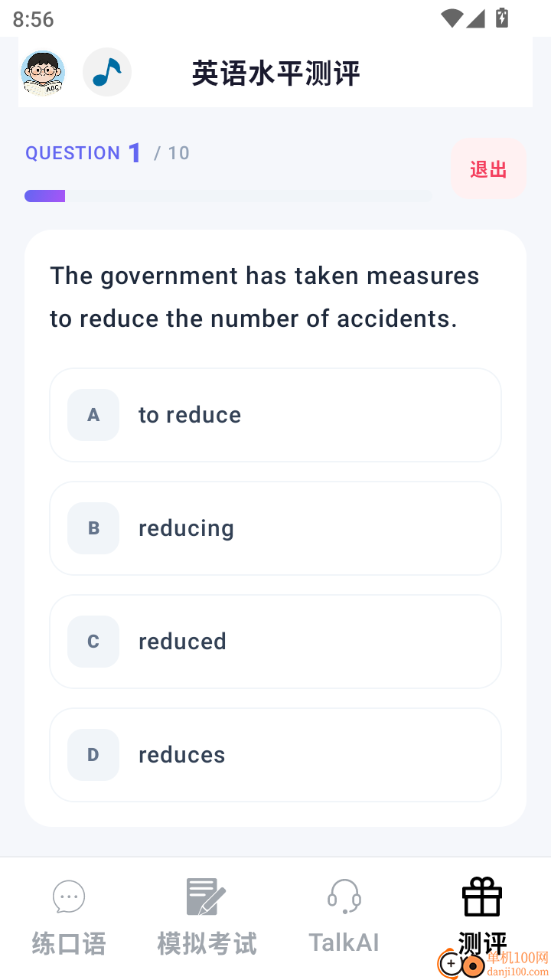The image size is (551, 980).
Task: Open the 模拟考试 tab label
Action: click(x=207, y=944)
